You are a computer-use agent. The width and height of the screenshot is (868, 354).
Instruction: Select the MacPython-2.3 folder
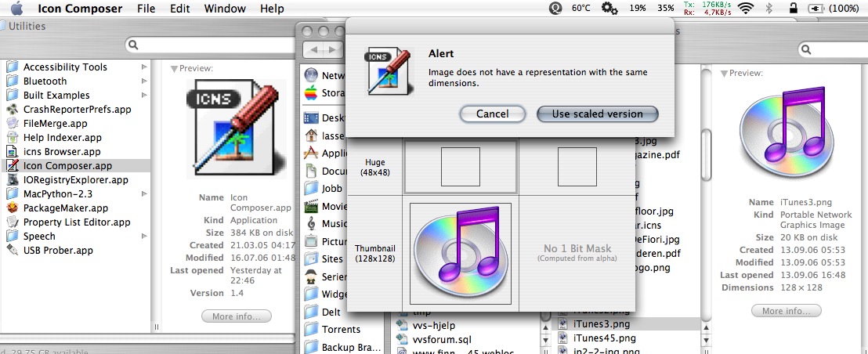point(57,193)
